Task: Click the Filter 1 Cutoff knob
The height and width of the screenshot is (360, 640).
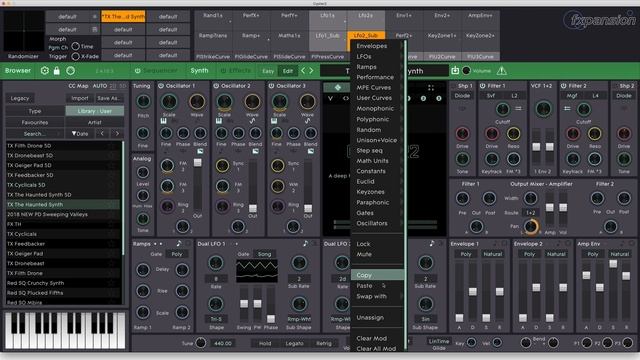Action: pos(502,109)
